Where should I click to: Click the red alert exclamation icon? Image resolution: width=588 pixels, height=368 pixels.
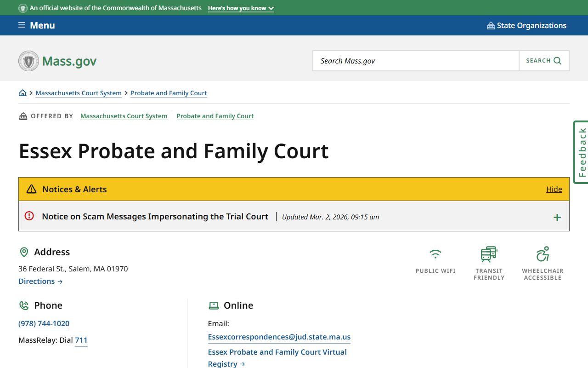point(29,216)
